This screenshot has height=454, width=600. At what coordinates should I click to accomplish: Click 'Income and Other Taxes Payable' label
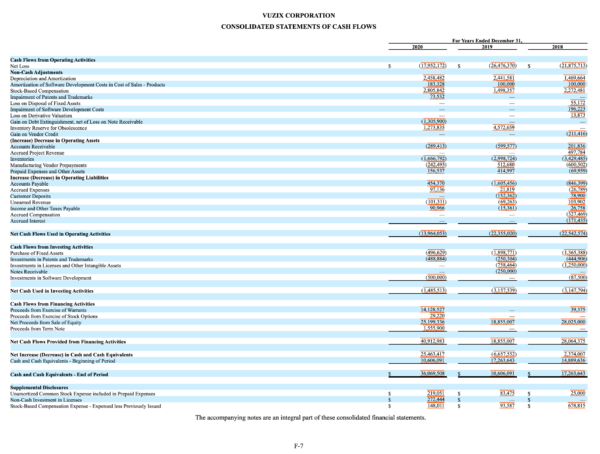coord(45,208)
